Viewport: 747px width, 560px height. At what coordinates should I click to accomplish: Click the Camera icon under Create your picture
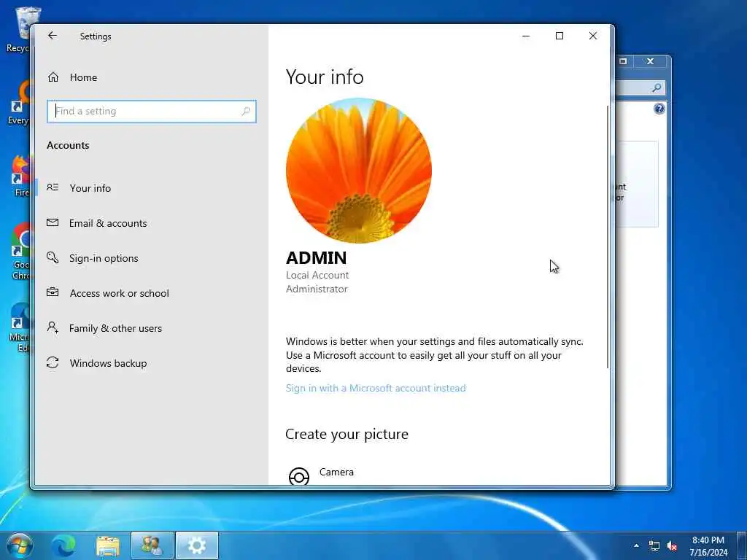[x=298, y=476]
